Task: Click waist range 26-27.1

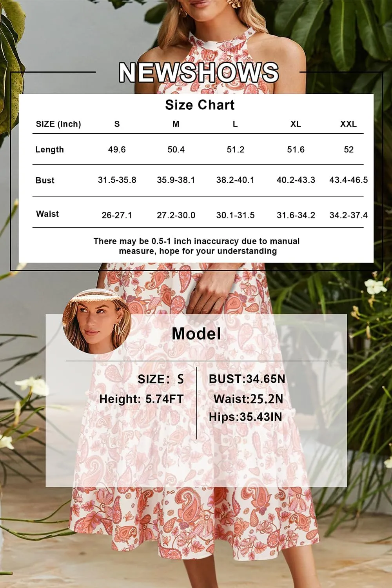Action: click(x=117, y=215)
